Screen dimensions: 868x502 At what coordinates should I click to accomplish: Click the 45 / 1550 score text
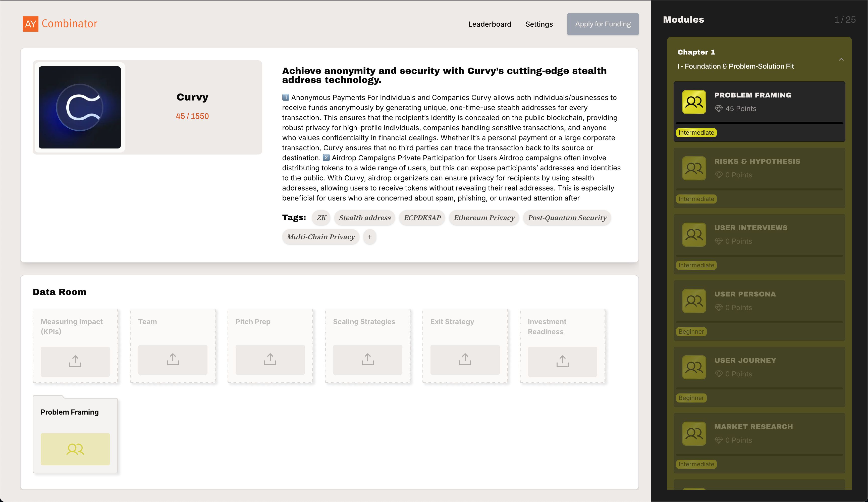192,116
